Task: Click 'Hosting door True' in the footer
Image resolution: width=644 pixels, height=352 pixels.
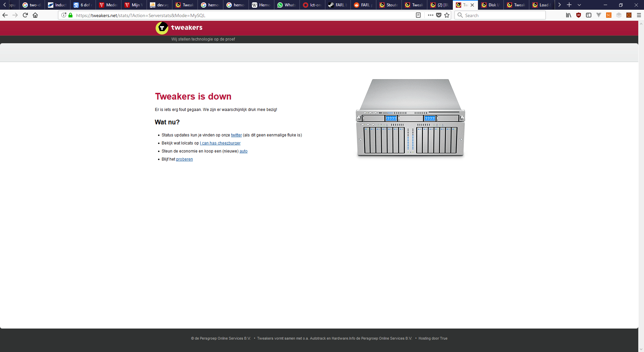Action: [x=433, y=338]
